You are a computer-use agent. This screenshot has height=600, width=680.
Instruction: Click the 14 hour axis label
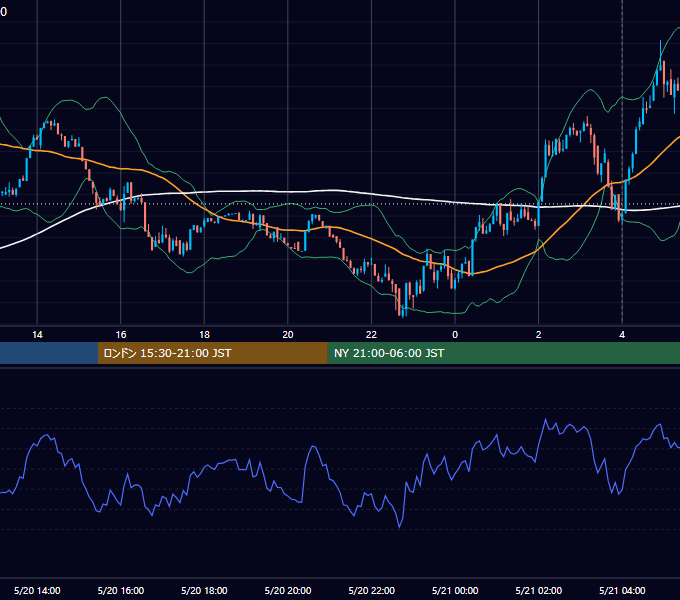tap(37, 335)
